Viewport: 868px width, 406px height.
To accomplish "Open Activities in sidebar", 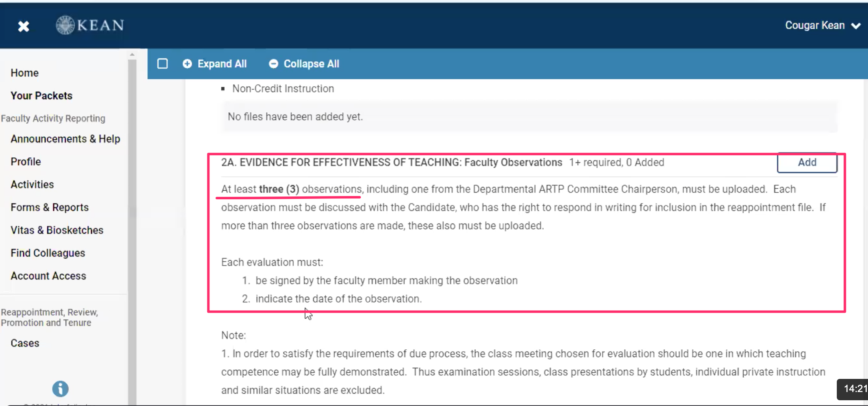I will (x=32, y=185).
